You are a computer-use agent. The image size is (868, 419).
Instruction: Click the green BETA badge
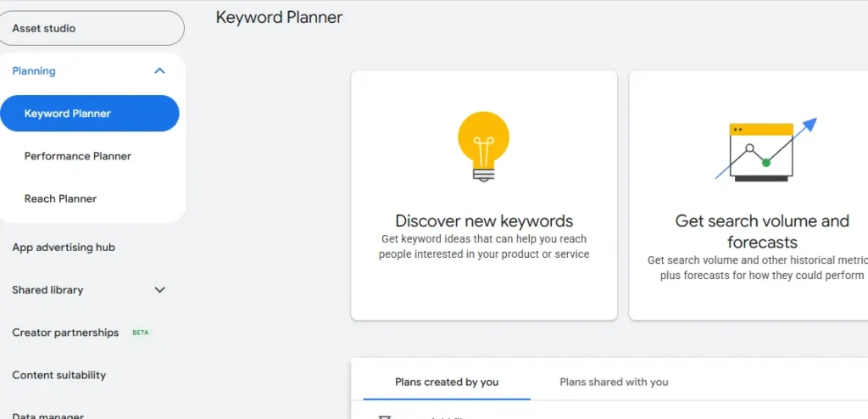pyautogui.click(x=141, y=333)
